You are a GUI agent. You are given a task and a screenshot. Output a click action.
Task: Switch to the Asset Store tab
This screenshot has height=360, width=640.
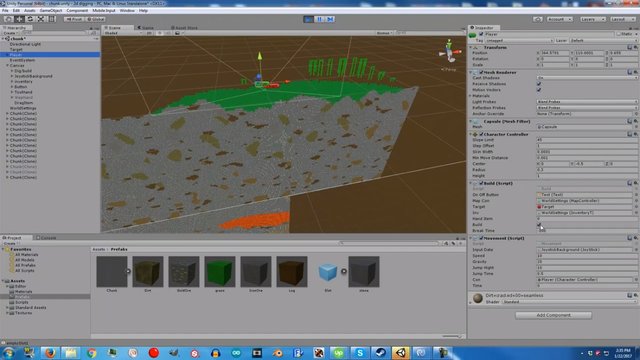click(x=184, y=28)
